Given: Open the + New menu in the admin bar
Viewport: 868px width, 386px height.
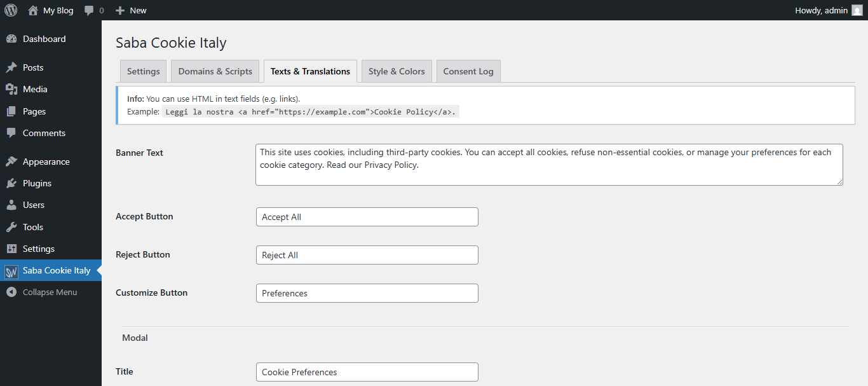Looking at the screenshot, I should point(130,10).
